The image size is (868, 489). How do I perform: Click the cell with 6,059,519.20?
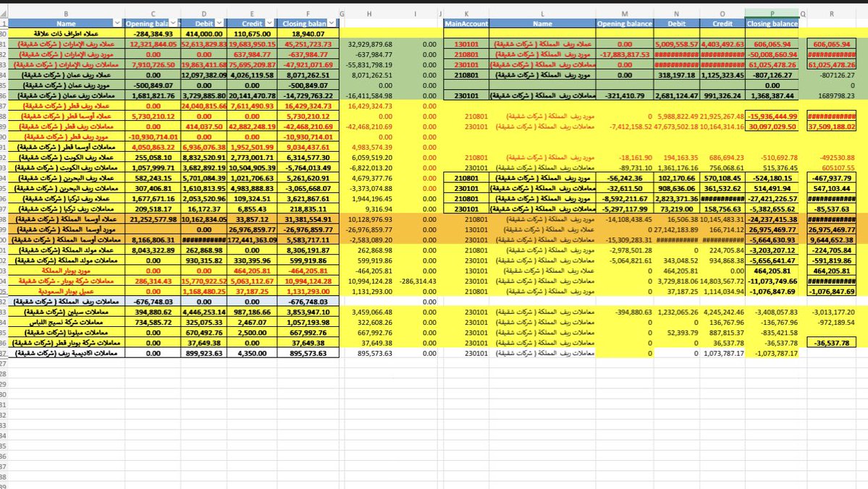coord(369,158)
